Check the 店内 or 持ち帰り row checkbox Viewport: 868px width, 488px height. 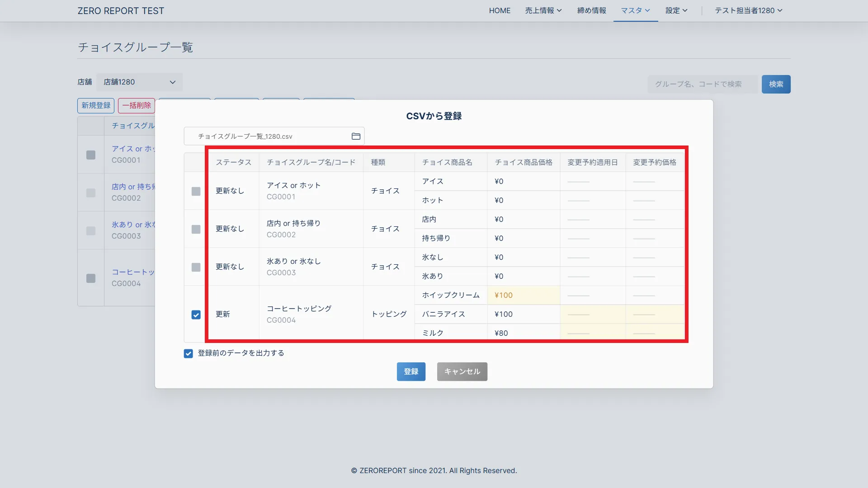coord(196,229)
